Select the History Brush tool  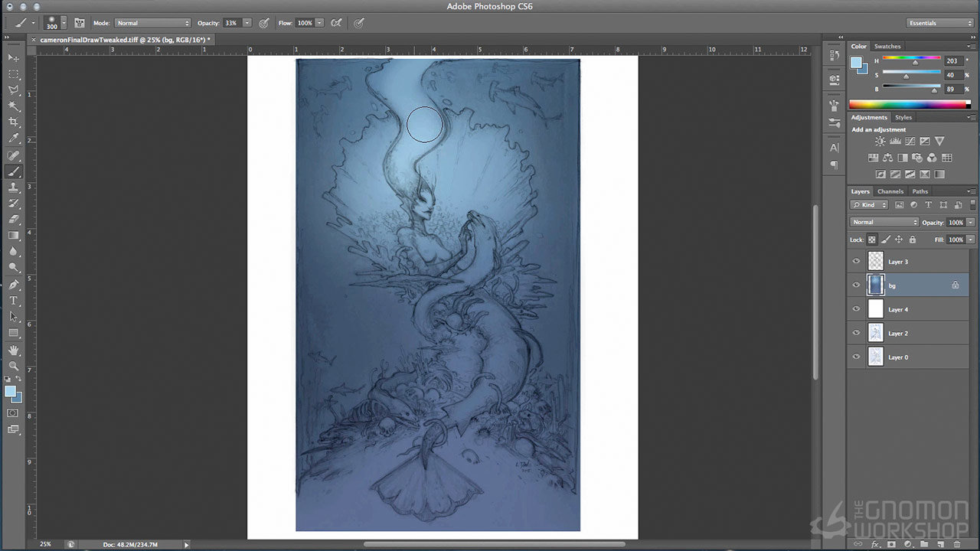(x=14, y=204)
